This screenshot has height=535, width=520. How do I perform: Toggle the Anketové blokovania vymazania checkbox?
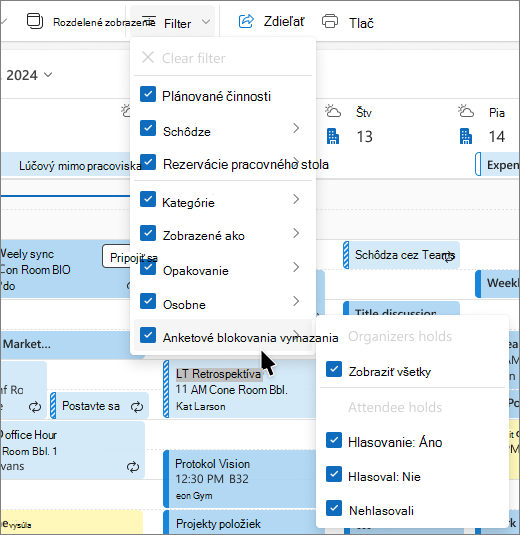[148, 335]
